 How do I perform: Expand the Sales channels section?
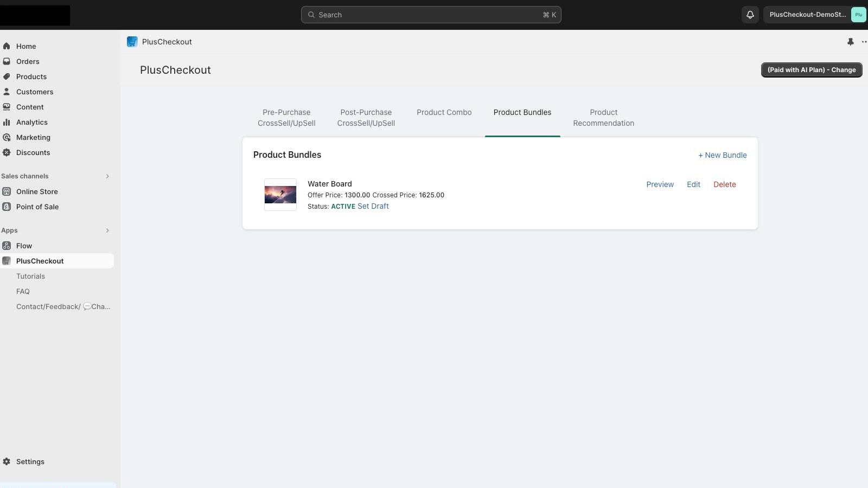coord(107,176)
